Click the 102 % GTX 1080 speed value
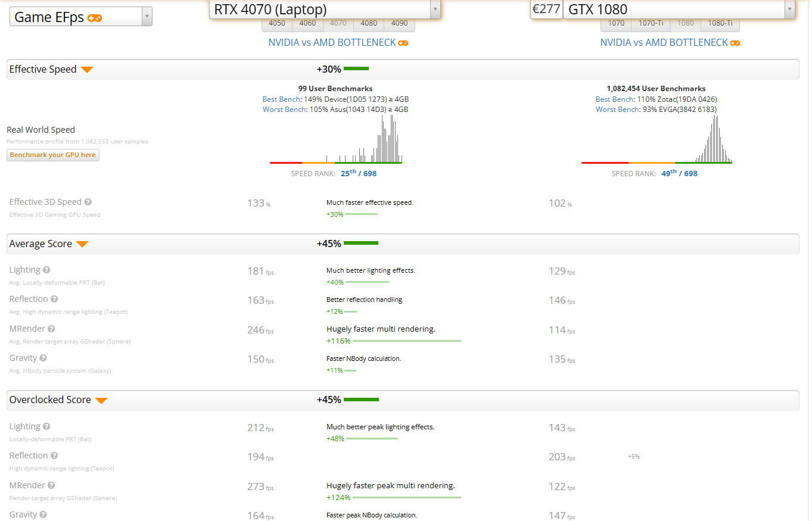Viewport: 812px width, 521px height. pos(560,203)
